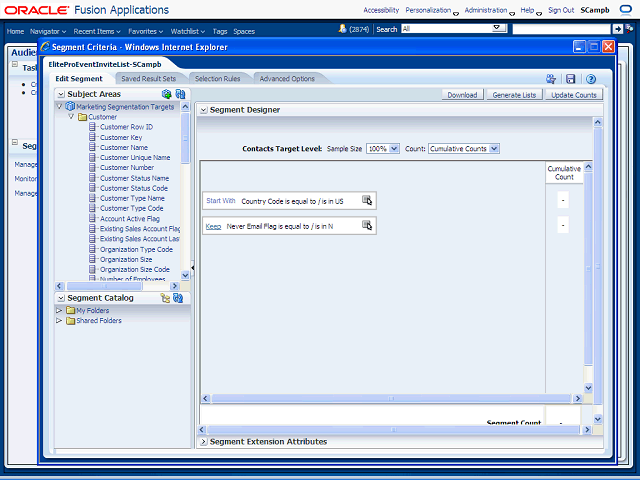
Task: Click in the global search text field
Action: click(561, 29)
